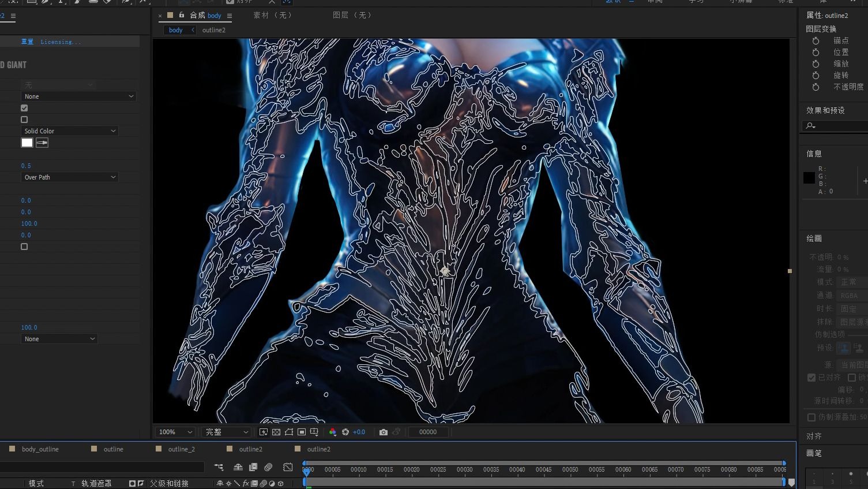Image resolution: width=868 pixels, height=489 pixels.
Task: Toggle the 已对齐 checkbox in the 绘画 panel
Action: [811, 377]
